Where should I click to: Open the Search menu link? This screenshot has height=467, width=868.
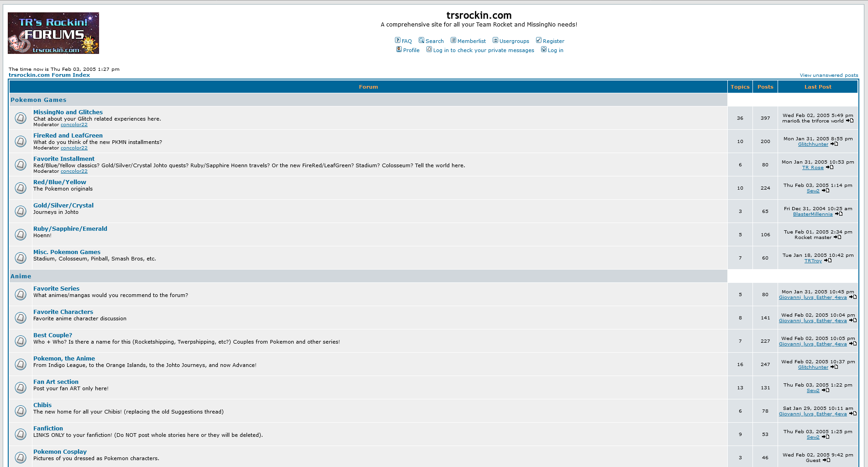coord(435,41)
